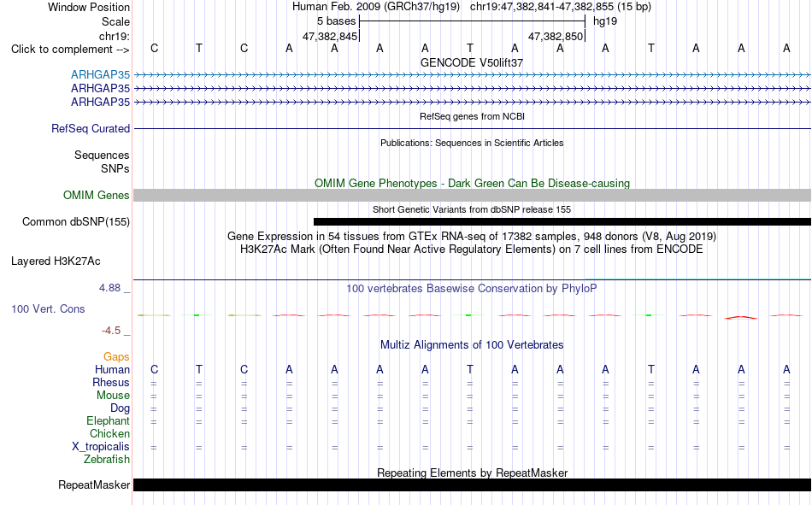Click the 'Sequences' publications label
This screenshot has height=505, width=812.
102,155
